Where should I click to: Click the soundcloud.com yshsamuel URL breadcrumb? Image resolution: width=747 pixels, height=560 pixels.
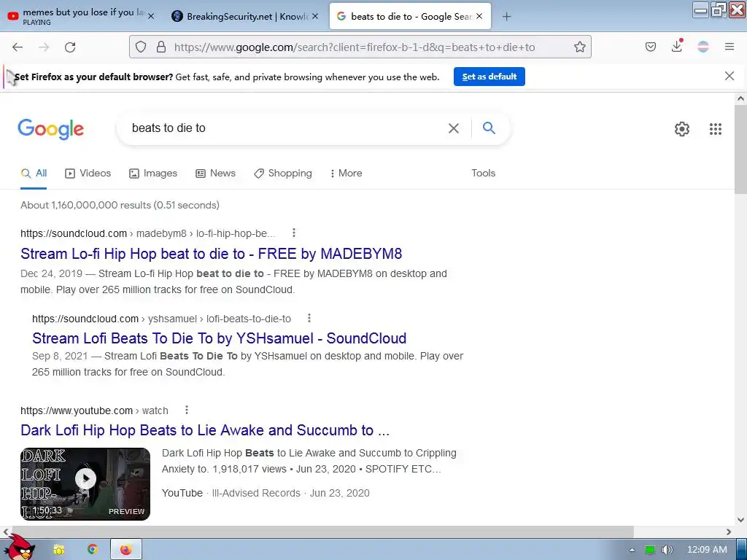pyautogui.click(x=161, y=319)
